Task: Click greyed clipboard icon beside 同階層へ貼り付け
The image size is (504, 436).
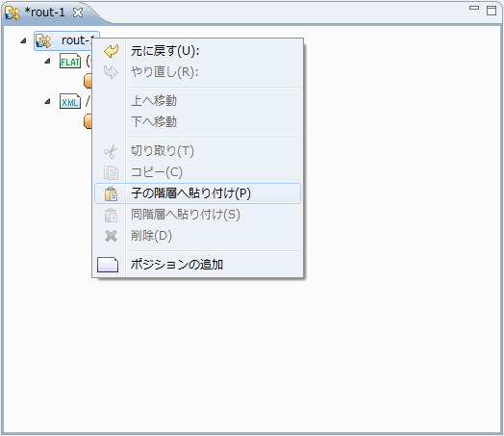Action: (x=111, y=215)
